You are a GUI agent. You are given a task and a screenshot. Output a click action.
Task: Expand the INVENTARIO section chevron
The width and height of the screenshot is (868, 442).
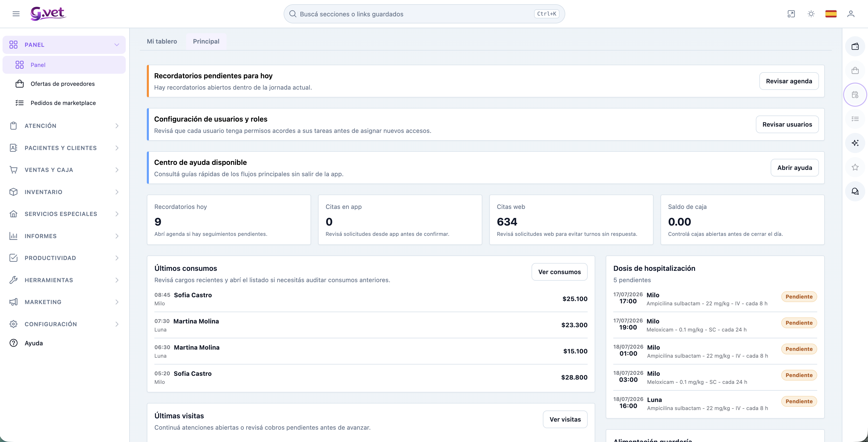117,192
